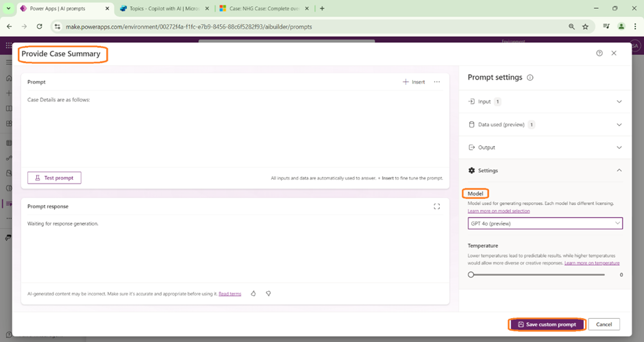Close the Provide Case Summary dialog

pos(614,53)
